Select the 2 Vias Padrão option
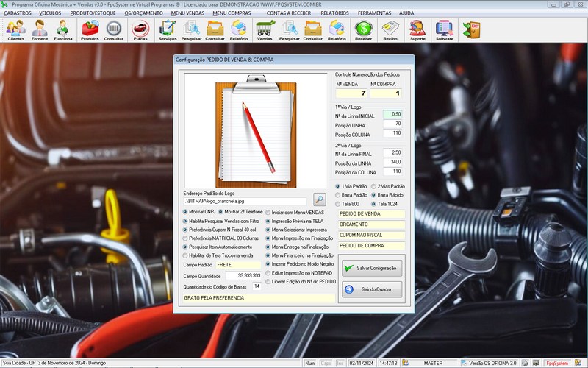This screenshot has width=588, height=368. point(373,186)
